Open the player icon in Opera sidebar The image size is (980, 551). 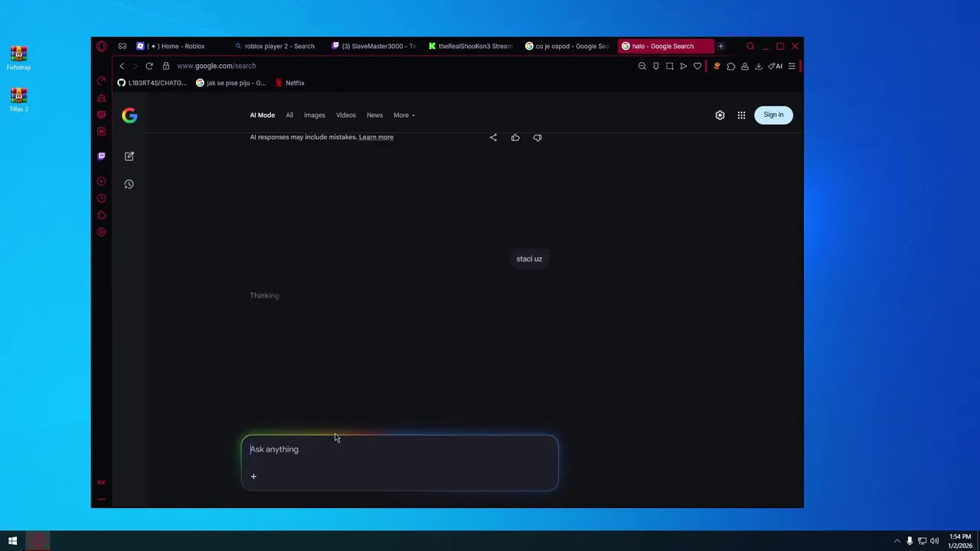tap(101, 182)
